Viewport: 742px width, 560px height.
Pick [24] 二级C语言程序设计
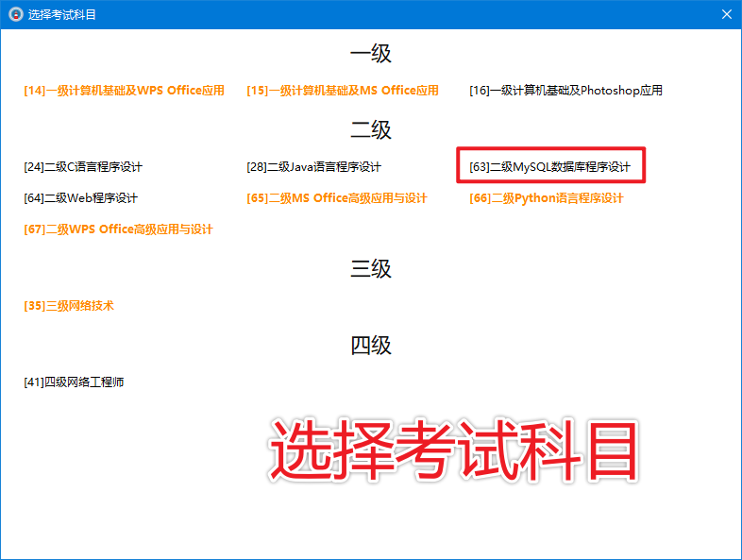click(x=83, y=167)
